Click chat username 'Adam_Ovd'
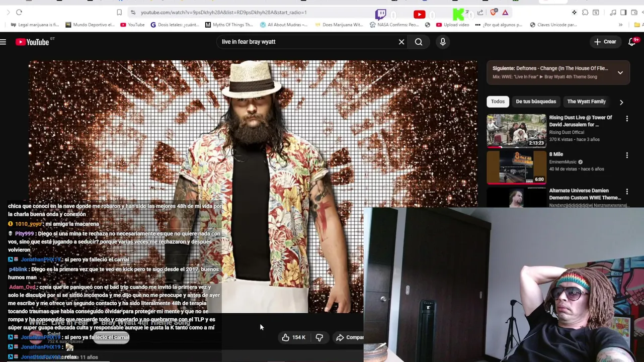Viewport: 644px width, 362px height. click(x=22, y=287)
